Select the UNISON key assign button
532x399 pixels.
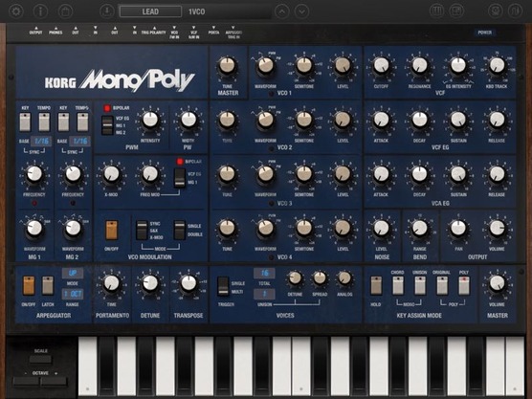pyautogui.click(x=420, y=286)
